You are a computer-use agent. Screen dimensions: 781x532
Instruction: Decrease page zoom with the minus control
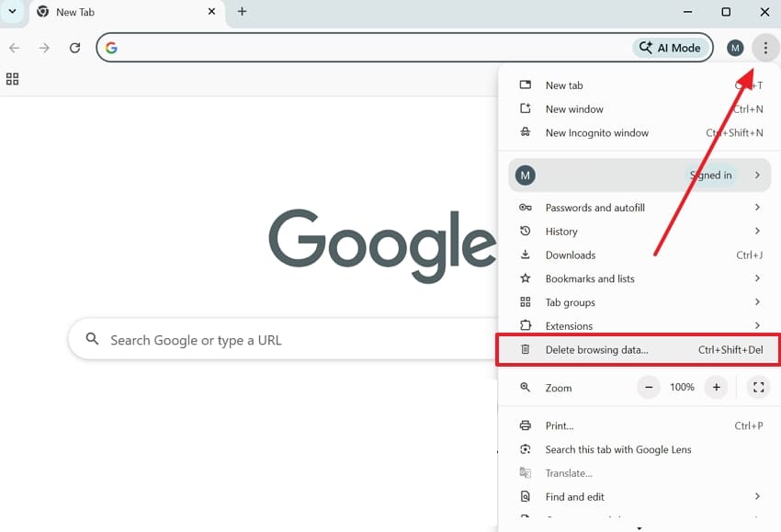649,387
